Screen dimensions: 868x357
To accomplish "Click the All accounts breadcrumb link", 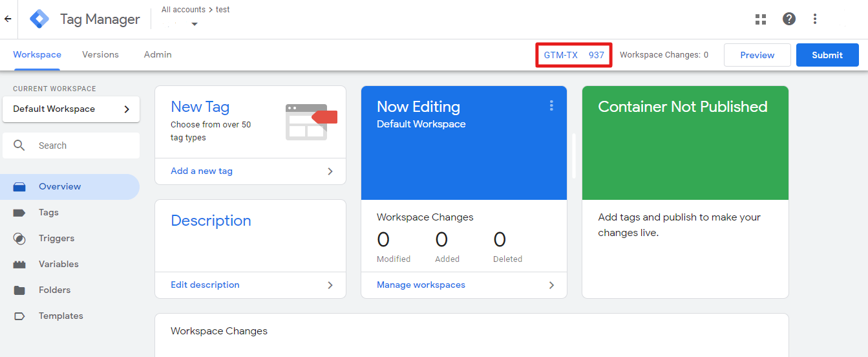I will coord(184,10).
